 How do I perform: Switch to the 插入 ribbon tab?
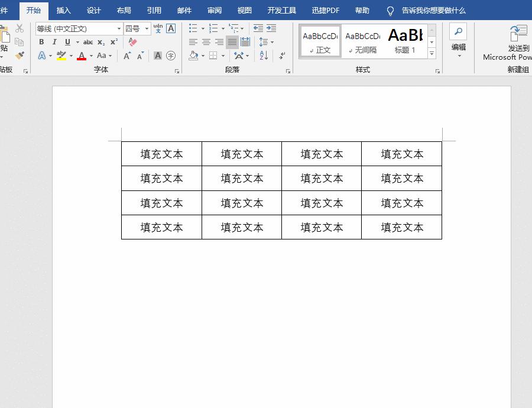click(63, 10)
